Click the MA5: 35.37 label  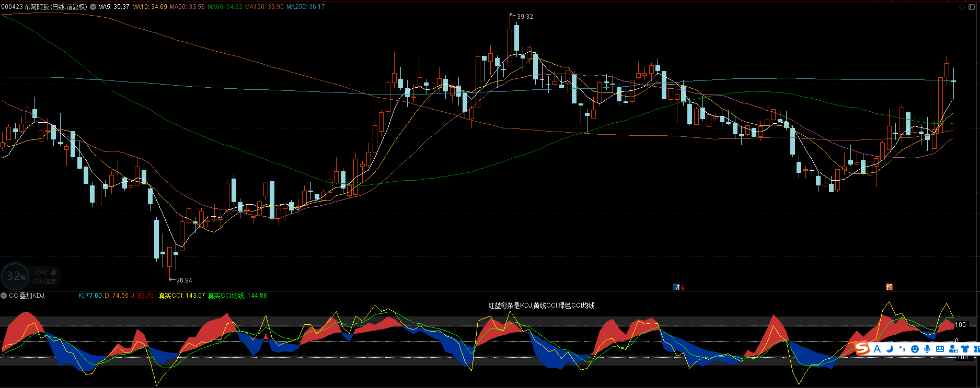(x=113, y=7)
